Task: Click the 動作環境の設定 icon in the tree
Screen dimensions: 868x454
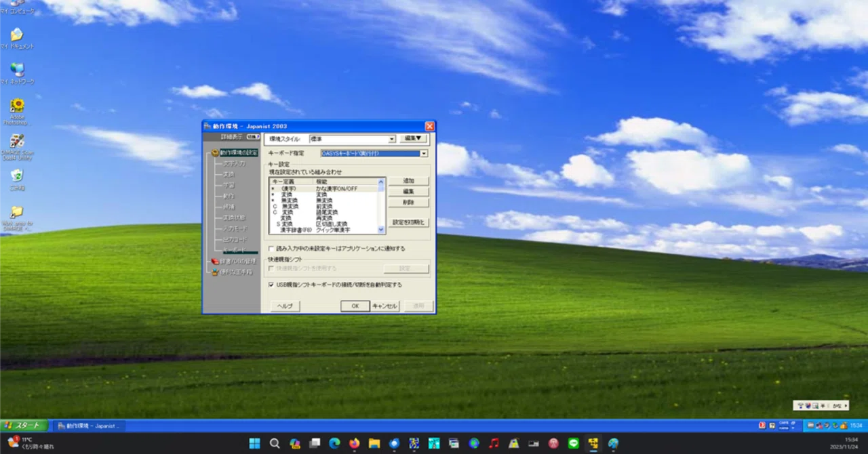Action: pos(214,152)
